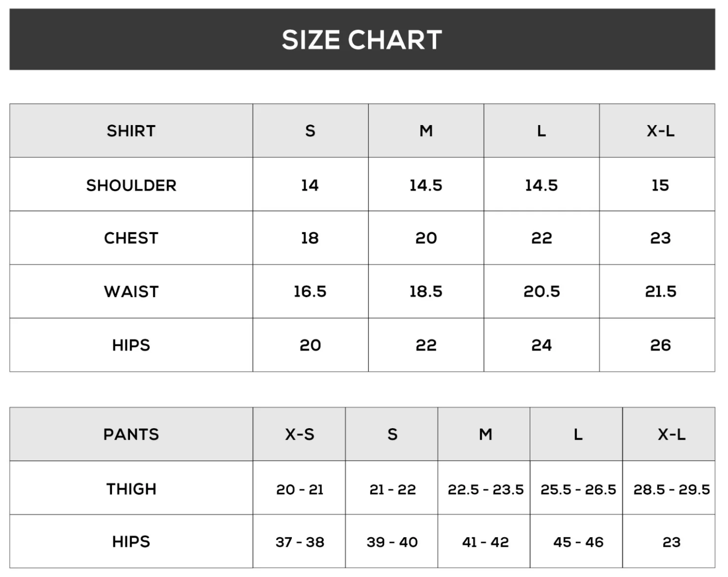Screen dimensions: 728x577
Task: Select the PANTS table header cell
Action: 131,434
